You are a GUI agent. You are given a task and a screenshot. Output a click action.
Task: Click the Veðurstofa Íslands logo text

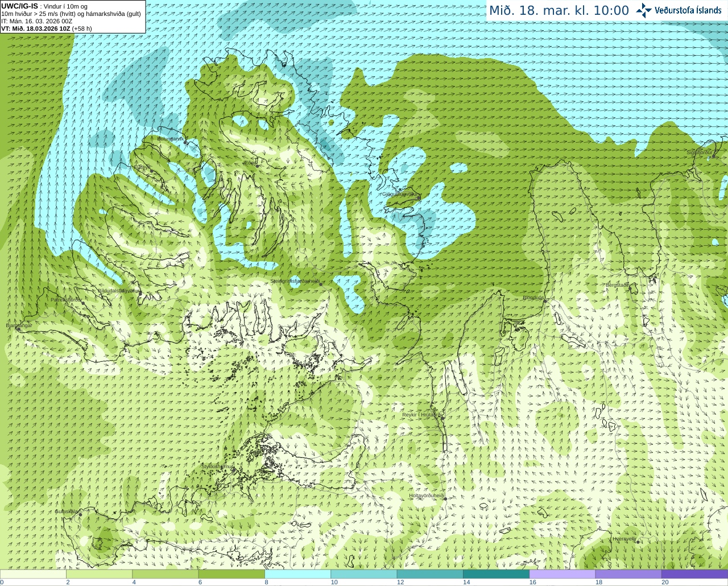point(688,10)
